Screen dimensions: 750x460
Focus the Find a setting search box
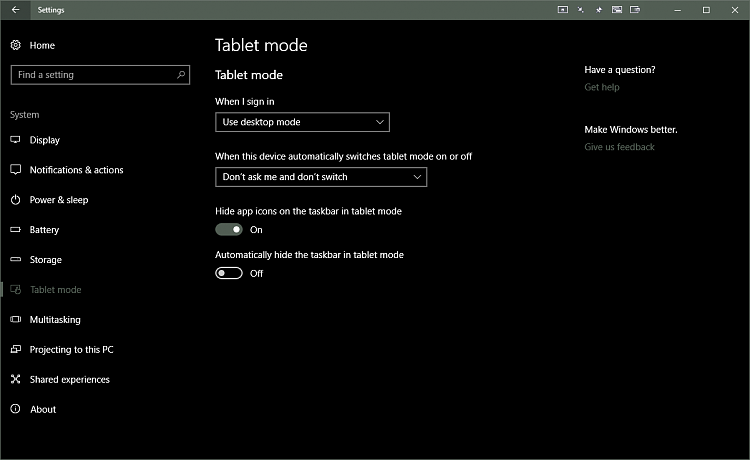90,75
